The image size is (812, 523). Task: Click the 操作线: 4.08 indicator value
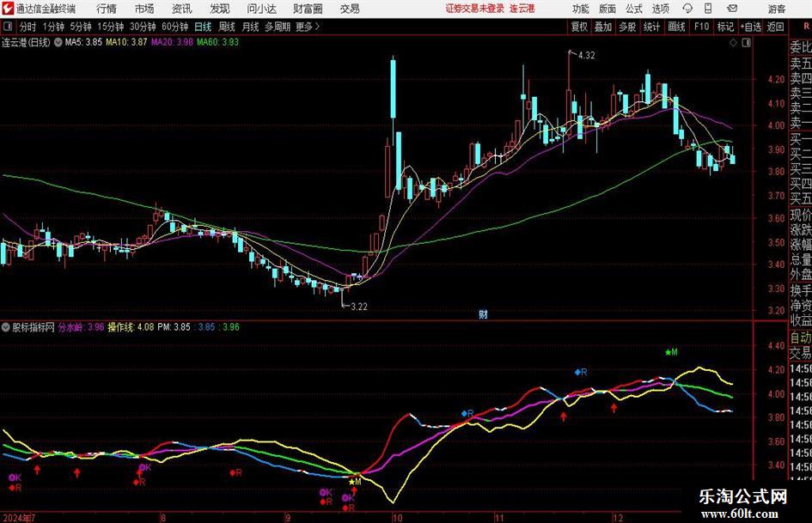131,327
